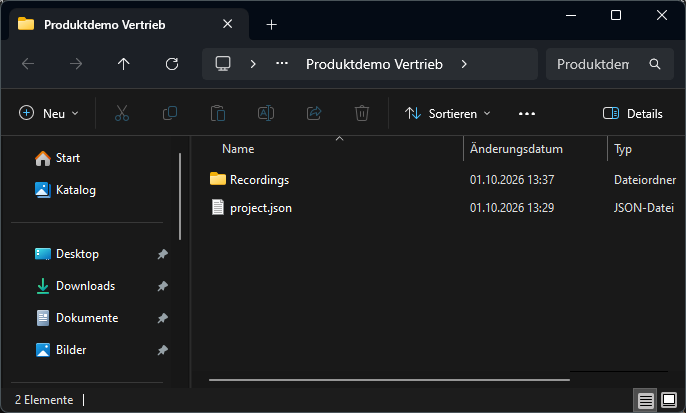Click the Paste clipboard icon
Screen dimensions: 686x413
pyautogui.click(x=217, y=113)
